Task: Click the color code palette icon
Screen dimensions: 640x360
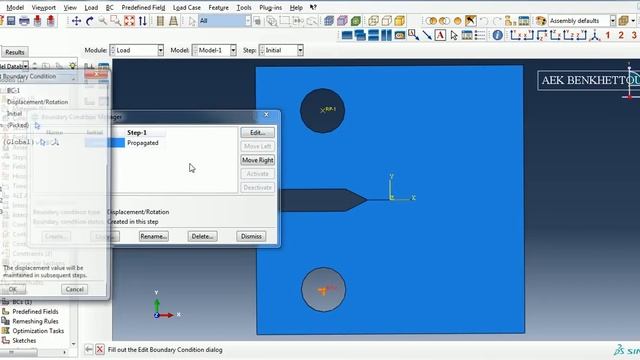Action: pyautogui.click(x=541, y=21)
